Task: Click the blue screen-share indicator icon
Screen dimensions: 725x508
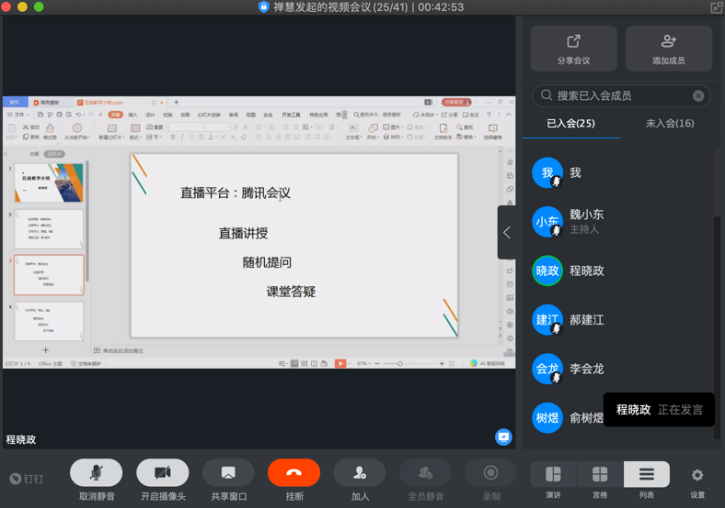Action: [x=504, y=437]
